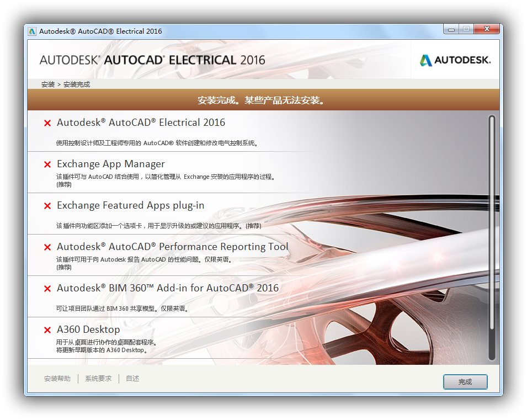Open the 自述 link
527x420 pixels.
coord(132,379)
